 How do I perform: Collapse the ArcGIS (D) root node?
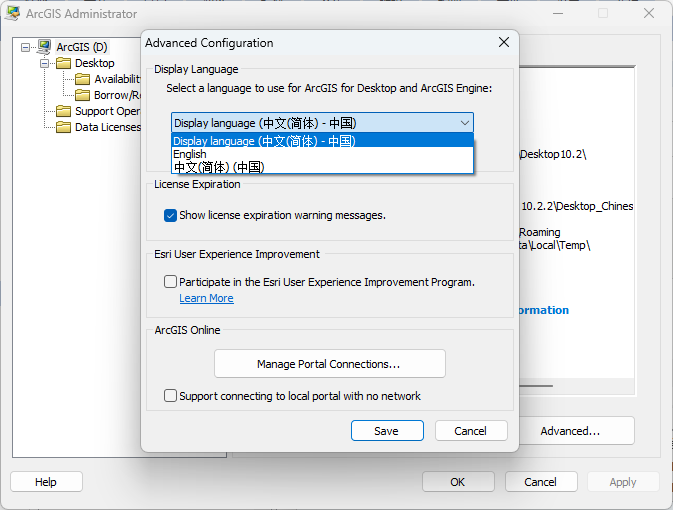tap(26, 47)
